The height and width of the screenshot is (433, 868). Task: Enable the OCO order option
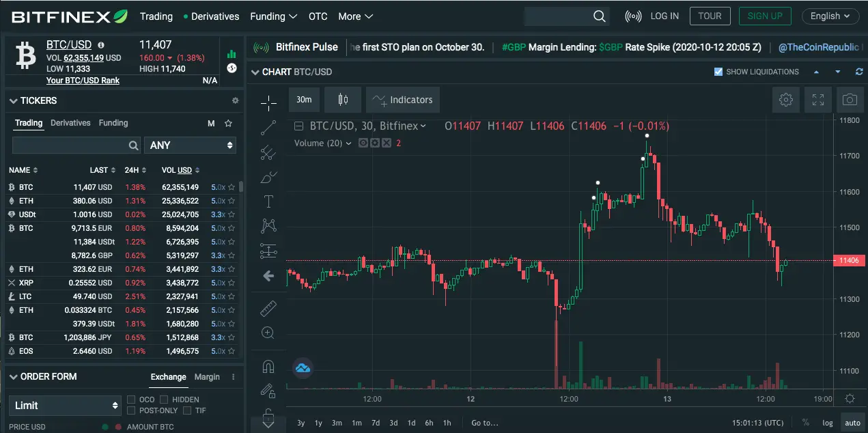(131, 400)
